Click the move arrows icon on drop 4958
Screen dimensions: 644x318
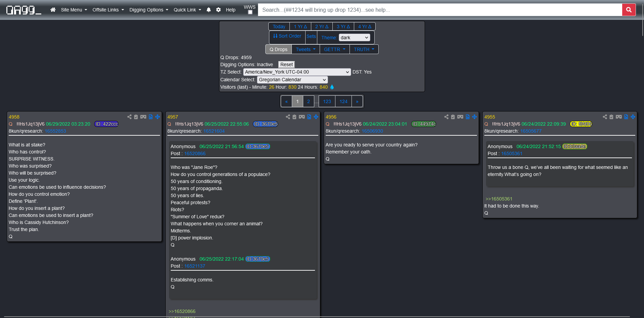pyautogui.click(x=157, y=117)
